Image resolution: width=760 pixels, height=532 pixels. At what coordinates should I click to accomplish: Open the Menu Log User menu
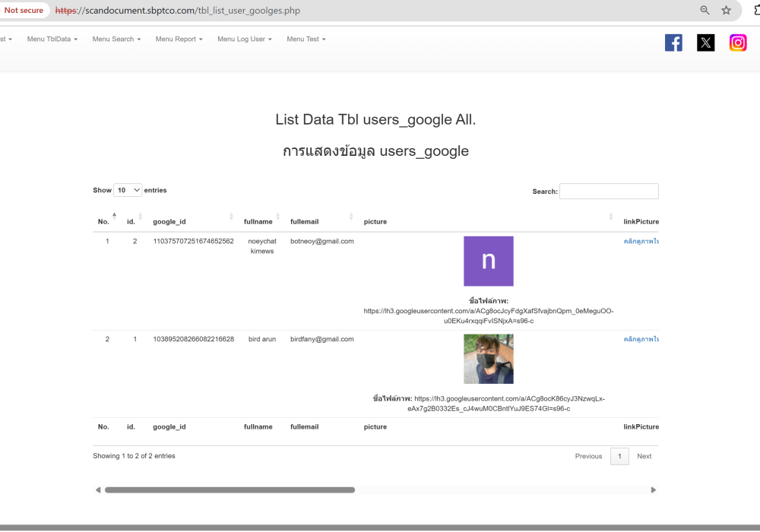click(x=244, y=39)
